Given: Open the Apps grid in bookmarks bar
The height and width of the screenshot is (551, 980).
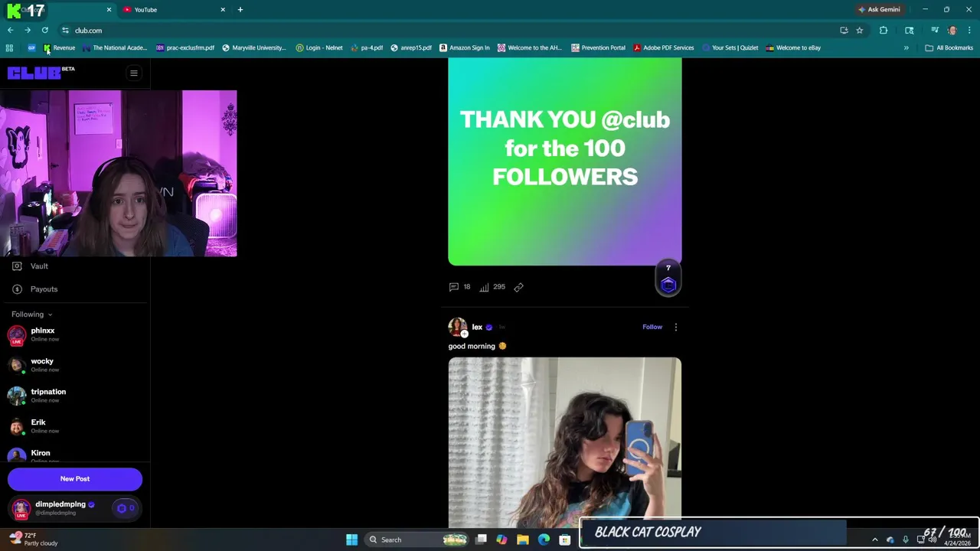Looking at the screenshot, I should (x=9, y=48).
